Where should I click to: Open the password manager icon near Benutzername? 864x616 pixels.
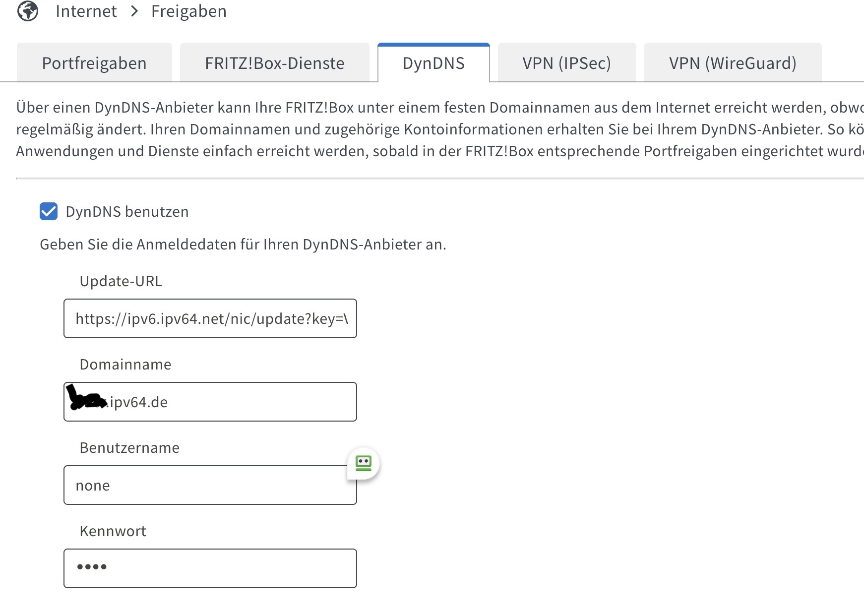tap(364, 464)
